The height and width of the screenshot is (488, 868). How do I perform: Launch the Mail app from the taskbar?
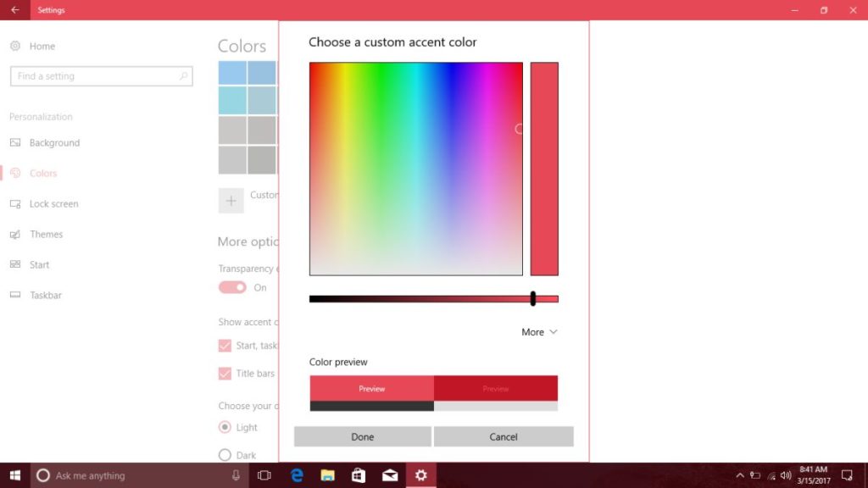(390, 475)
